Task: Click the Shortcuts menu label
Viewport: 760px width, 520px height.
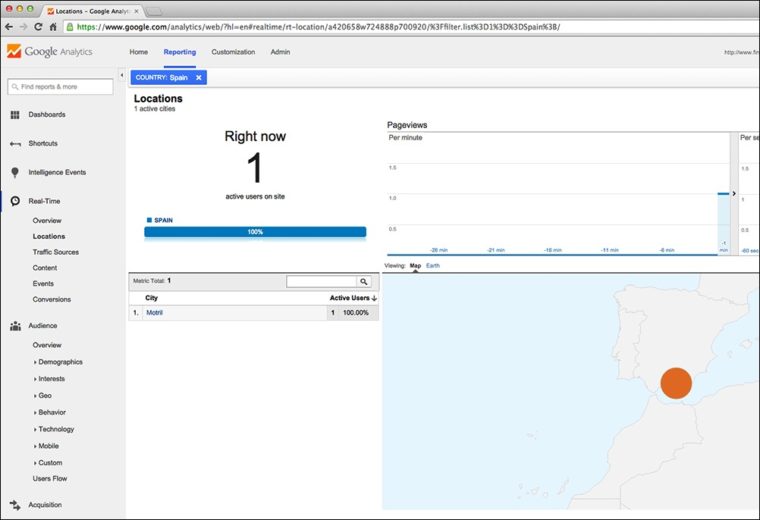Action: (43, 143)
